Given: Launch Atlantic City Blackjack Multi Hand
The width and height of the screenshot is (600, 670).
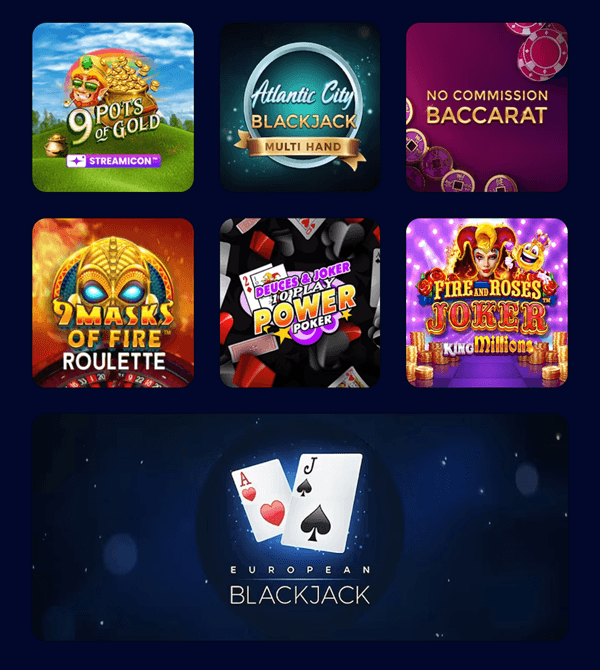Looking at the screenshot, I should tap(300, 107).
